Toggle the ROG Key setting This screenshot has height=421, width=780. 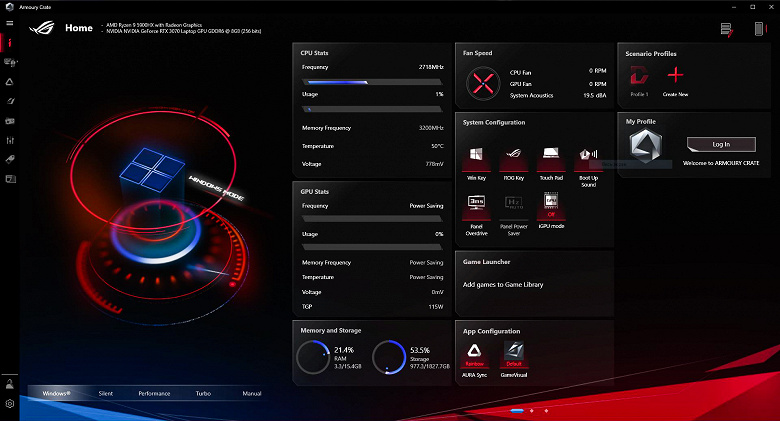click(x=512, y=156)
